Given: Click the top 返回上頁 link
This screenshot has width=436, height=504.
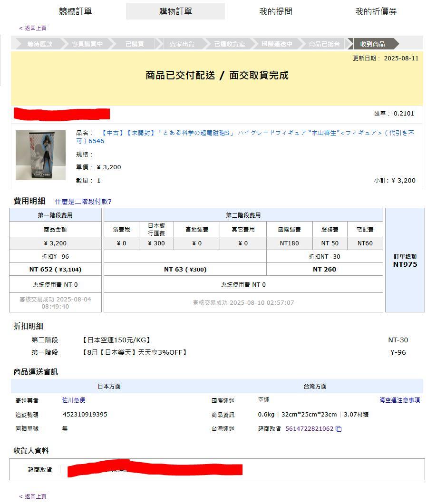Looking at the screenshot, I should [x=33, y=28].
